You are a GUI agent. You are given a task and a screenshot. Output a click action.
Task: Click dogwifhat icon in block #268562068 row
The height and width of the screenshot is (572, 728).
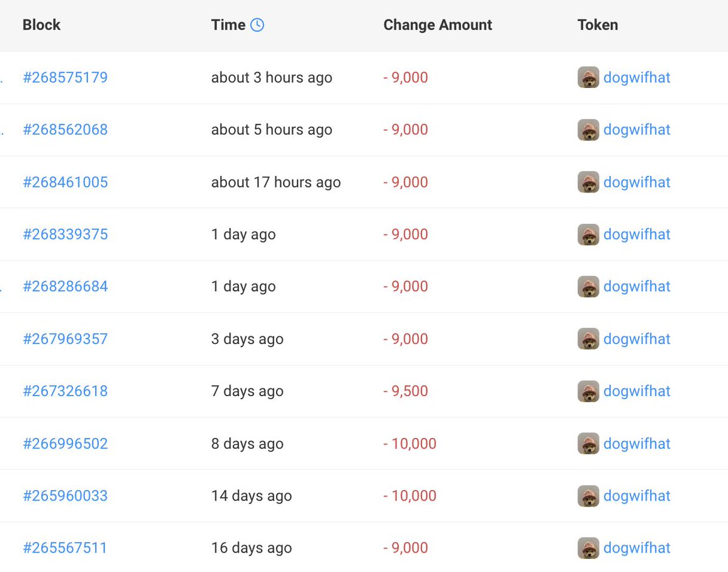point(588,130)
